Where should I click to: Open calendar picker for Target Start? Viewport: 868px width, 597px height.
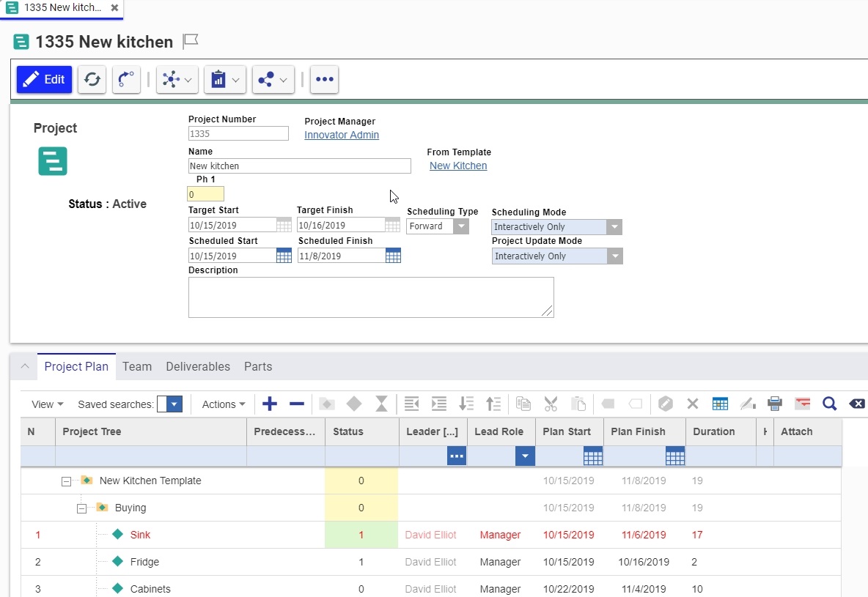pos(284,225)
